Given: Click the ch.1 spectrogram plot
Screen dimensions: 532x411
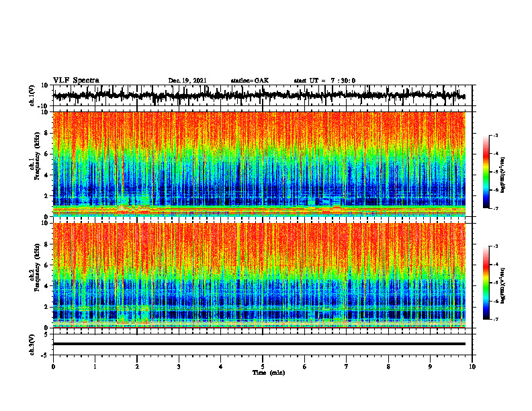Looking at the screenshot, I should coord(259,164).
